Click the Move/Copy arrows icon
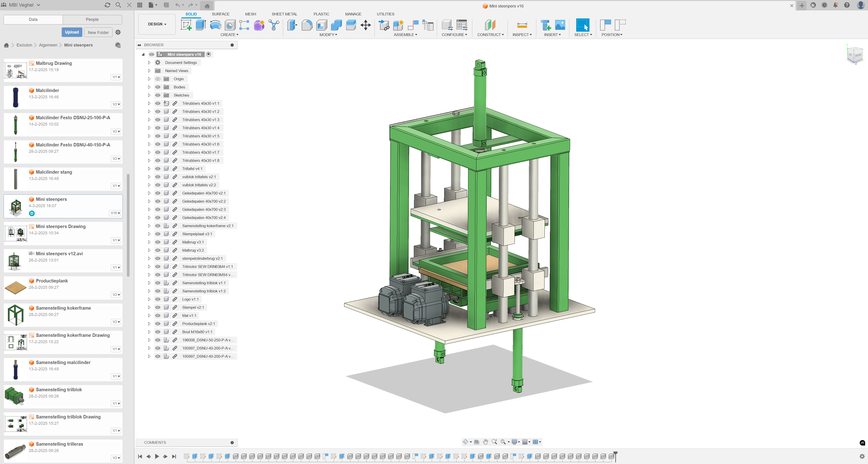 365,25
